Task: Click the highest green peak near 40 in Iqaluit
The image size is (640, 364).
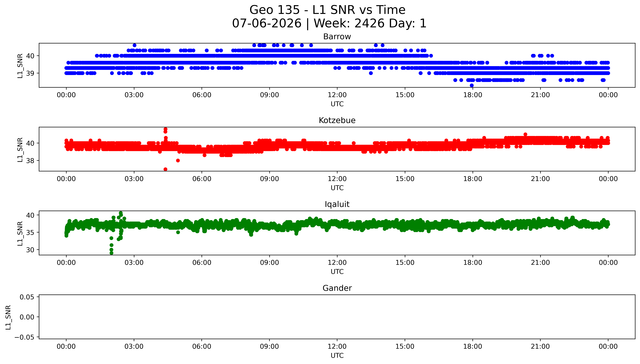Action: click(121, 213)
